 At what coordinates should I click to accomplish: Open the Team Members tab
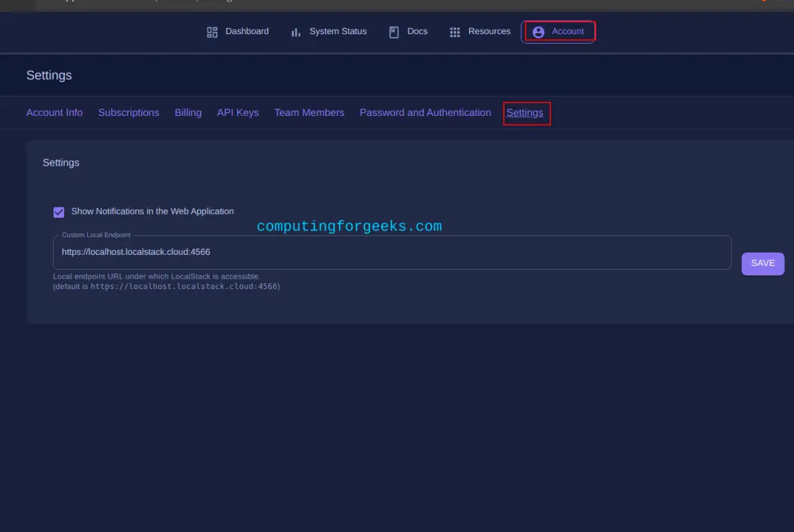(309, 113)
